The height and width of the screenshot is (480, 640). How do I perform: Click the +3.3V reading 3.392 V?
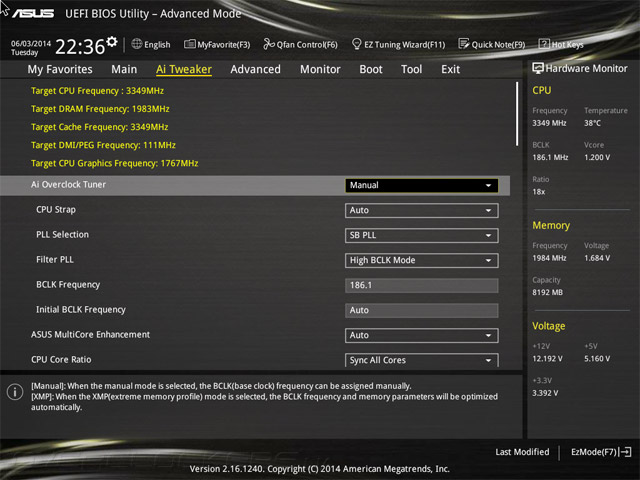[545, 393]
